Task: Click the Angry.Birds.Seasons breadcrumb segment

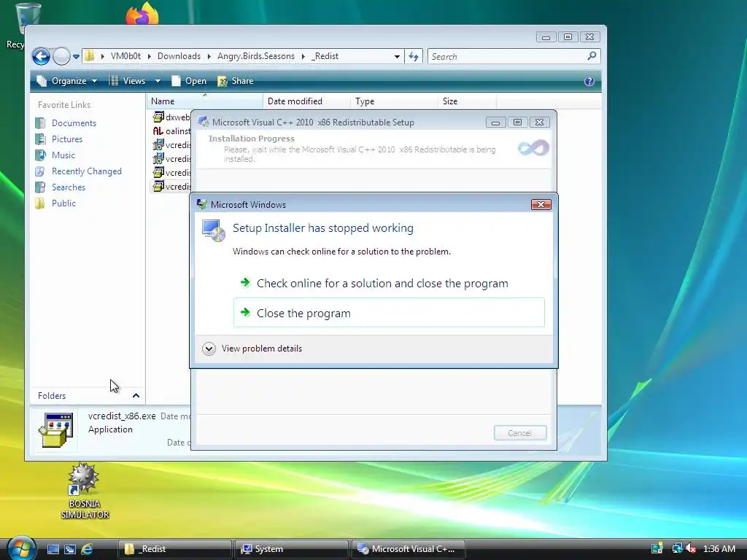Action: pyautogui.click(x=256, y=56)
